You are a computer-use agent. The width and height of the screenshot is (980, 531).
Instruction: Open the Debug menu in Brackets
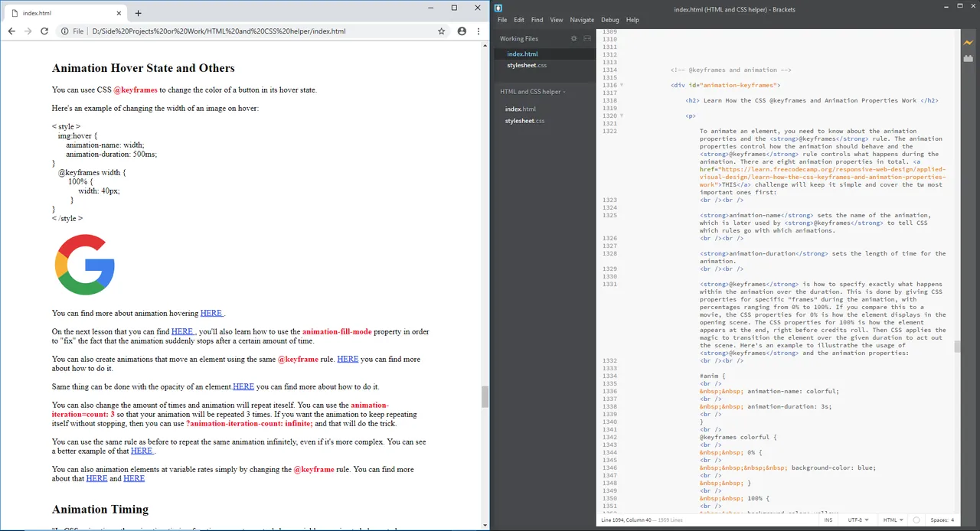(610, 20)
